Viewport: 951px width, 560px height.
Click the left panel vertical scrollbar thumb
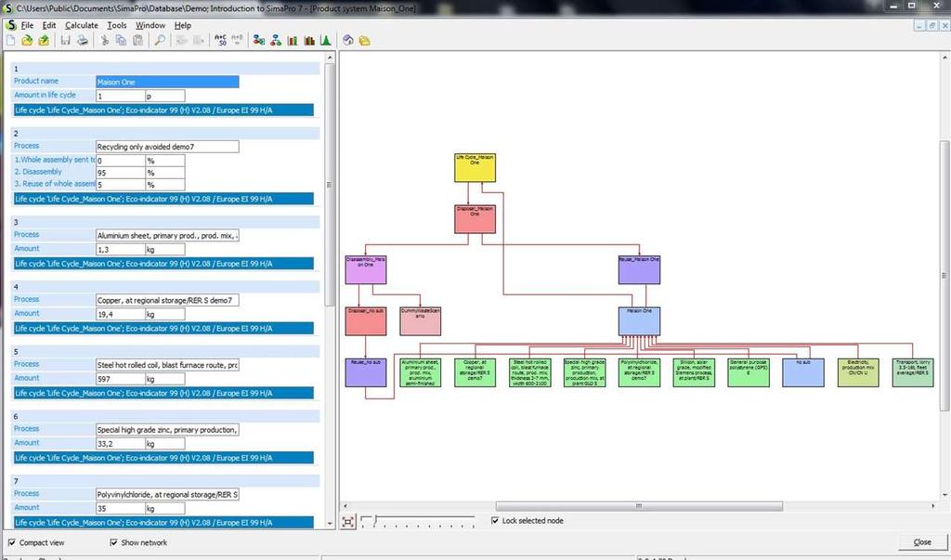coord(330,185)
